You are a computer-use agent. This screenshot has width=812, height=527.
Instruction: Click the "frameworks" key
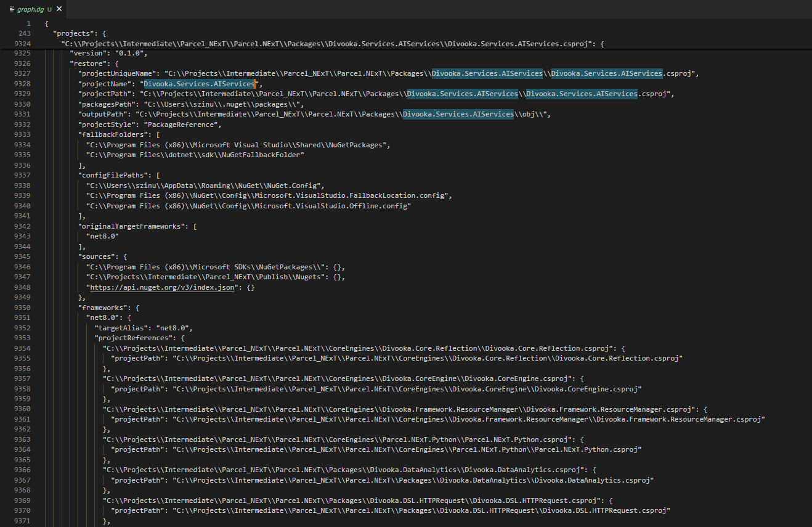102,307
